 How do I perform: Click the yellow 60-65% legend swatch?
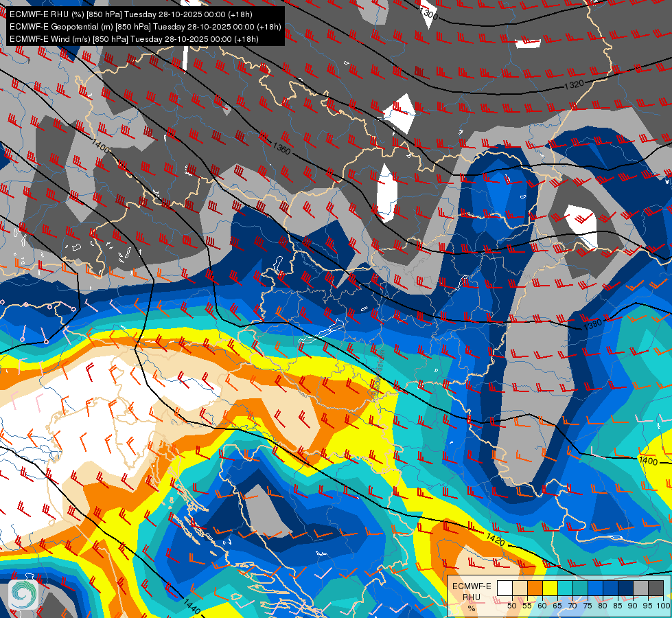(x=551, y=588)
